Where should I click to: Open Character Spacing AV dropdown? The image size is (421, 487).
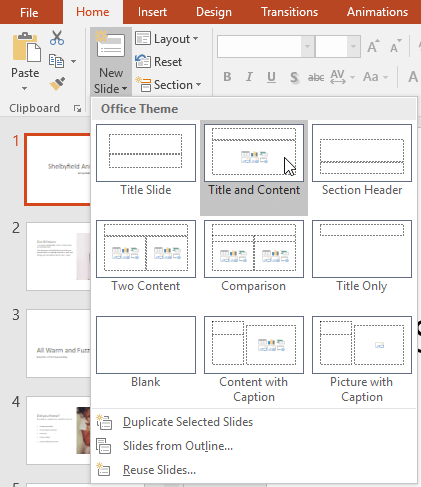point(342,77)
